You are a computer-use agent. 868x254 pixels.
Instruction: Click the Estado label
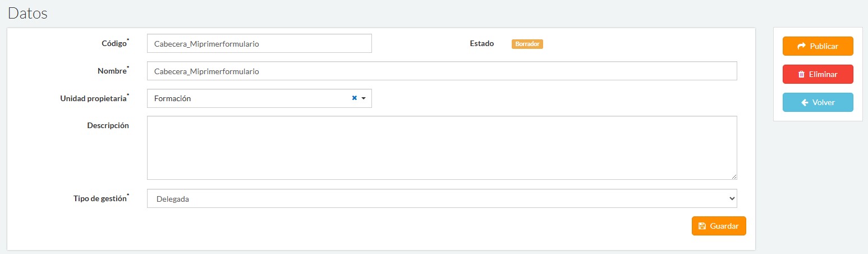coord(481,43)
